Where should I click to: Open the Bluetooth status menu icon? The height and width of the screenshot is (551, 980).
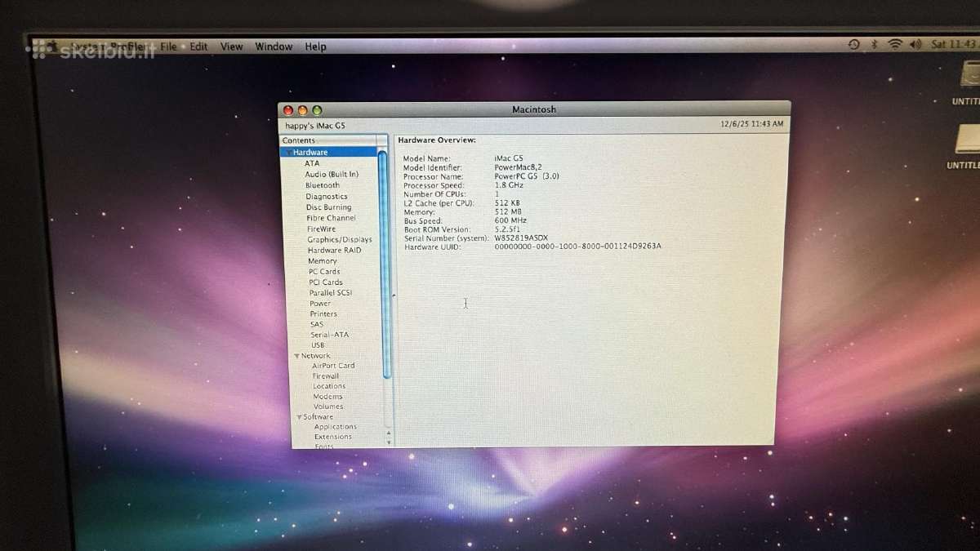point(874,44)
